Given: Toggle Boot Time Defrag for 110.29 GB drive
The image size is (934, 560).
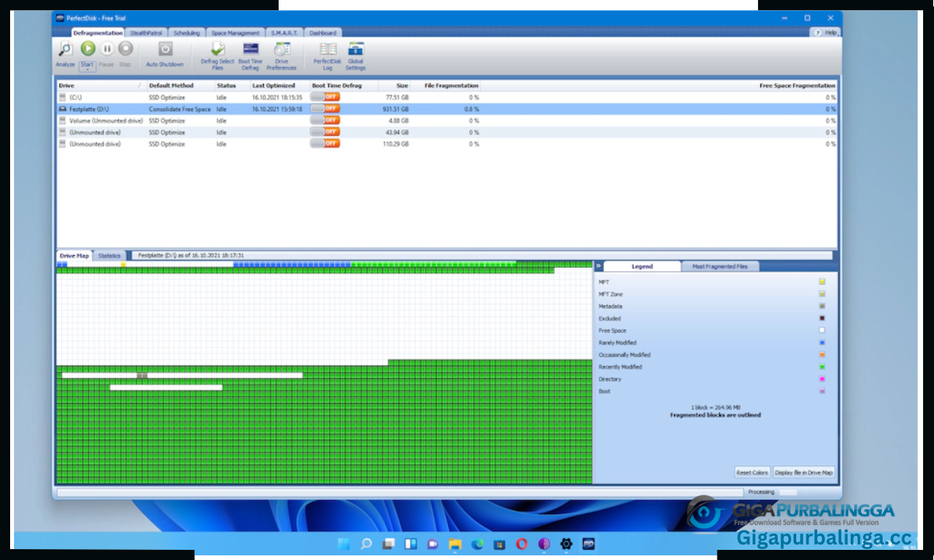Looking at the screenshot, I should (x=325, y=144).
